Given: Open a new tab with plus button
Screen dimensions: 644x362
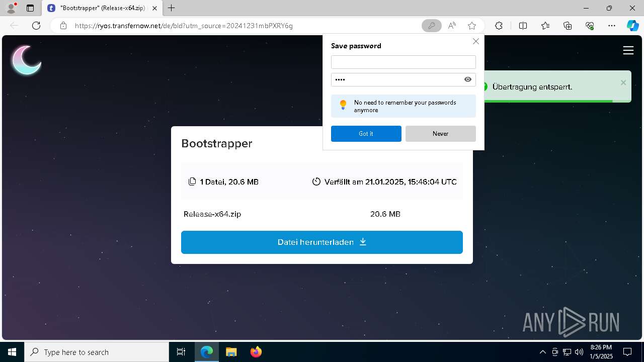Looking at the screenshot, I should click(x=172, y=8).
